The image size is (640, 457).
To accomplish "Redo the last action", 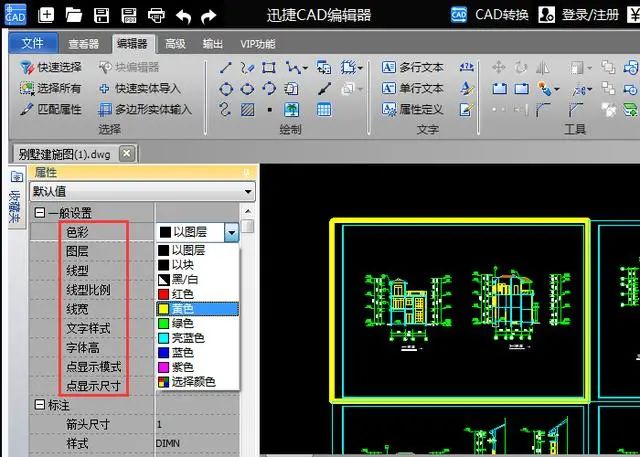I will pos(209,16).
